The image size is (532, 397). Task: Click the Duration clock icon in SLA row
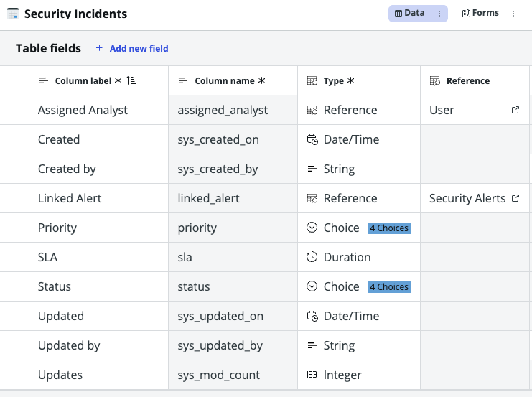pyautogui.click(x=312, y=257)
